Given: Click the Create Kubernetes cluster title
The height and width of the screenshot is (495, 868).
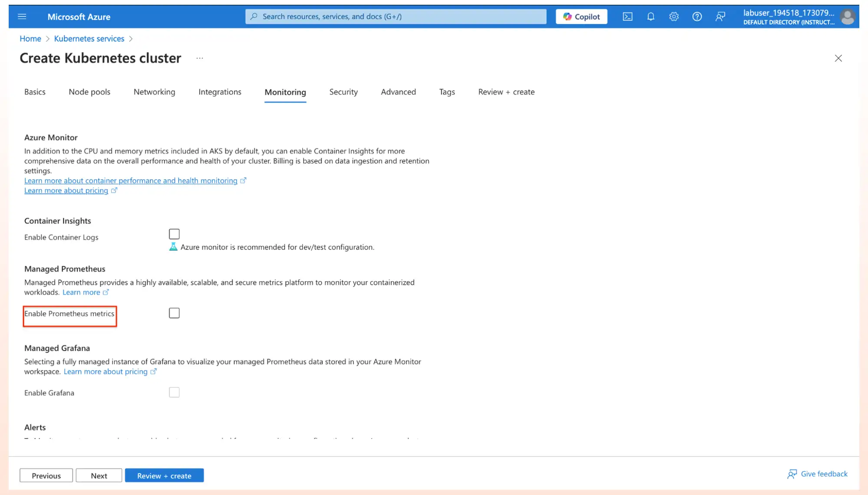Looking at the screenshot, I should [100, 58].
